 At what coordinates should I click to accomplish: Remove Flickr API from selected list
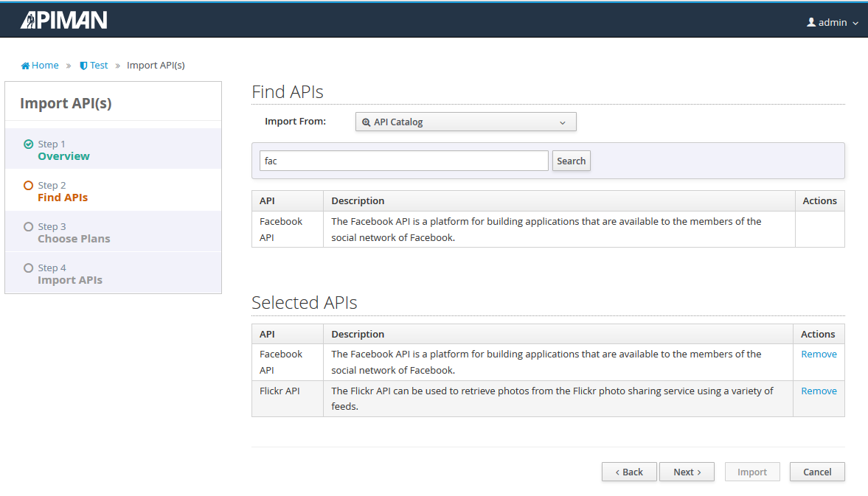[x=819, y=391]
